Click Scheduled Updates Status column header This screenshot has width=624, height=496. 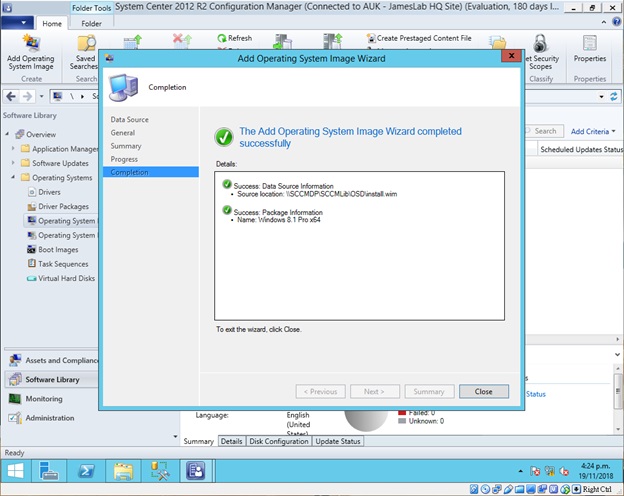(x=580, y=150)
